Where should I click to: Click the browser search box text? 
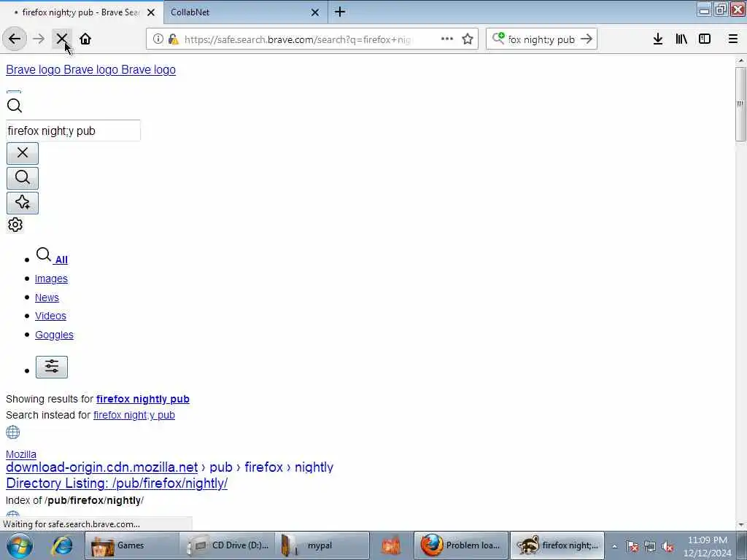[x=541, y=39]
